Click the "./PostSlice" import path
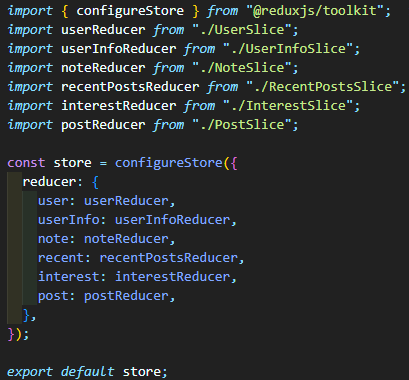The width and height of the screenshot is (409, 380). [242, 125]
